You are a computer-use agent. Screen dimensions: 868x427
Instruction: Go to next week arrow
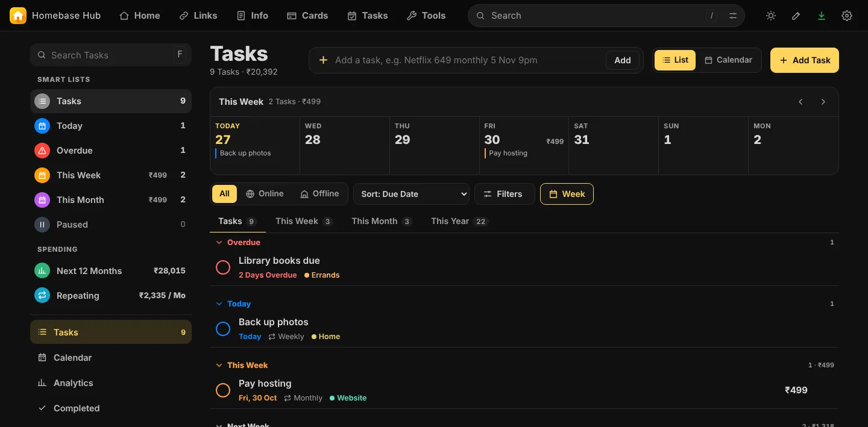[x=823, y=102]
